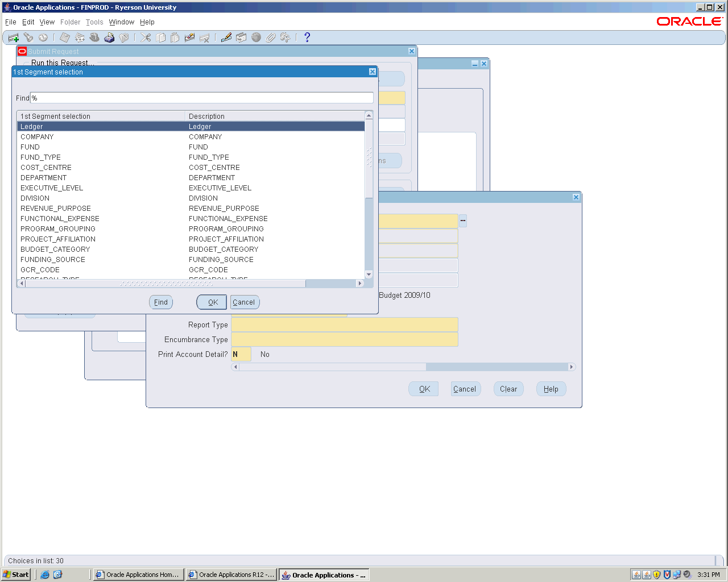Click the Report Type input field

[x=344, y=325]
